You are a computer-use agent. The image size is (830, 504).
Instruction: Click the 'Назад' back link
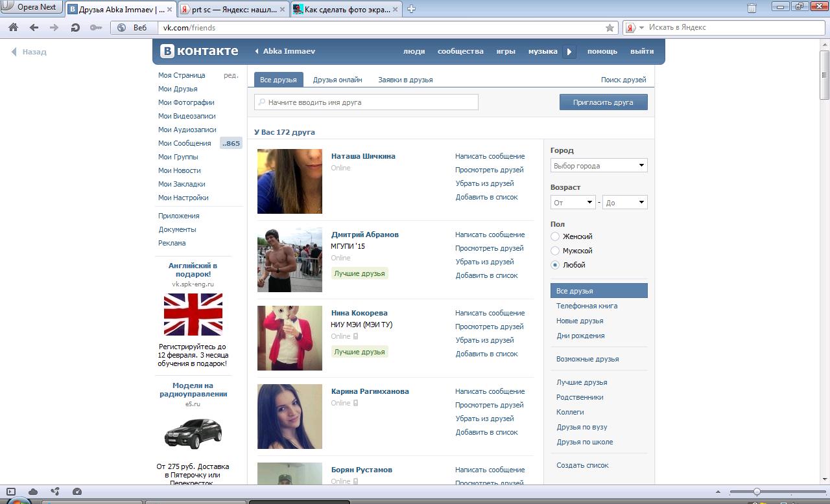click(29, 52)
